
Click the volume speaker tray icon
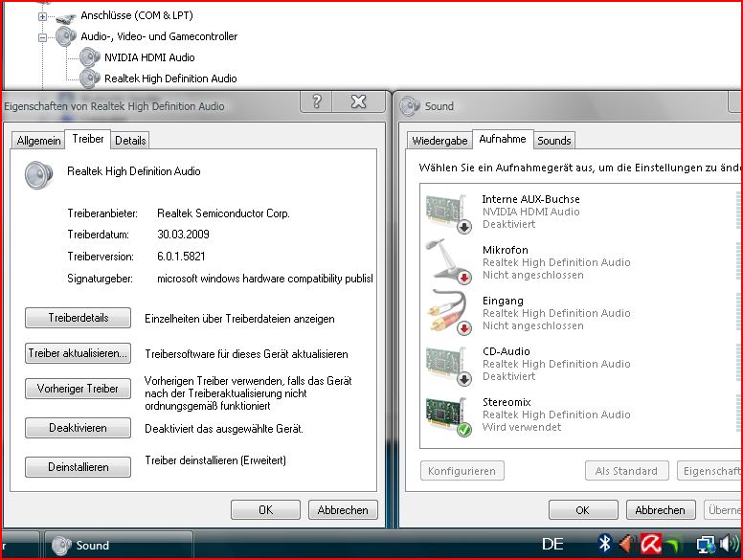pyautogui.click(x=729, y=544)
